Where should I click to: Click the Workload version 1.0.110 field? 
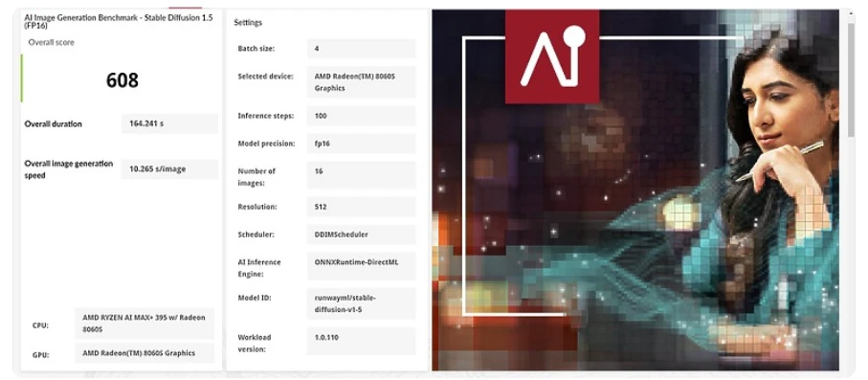[361, 341]
